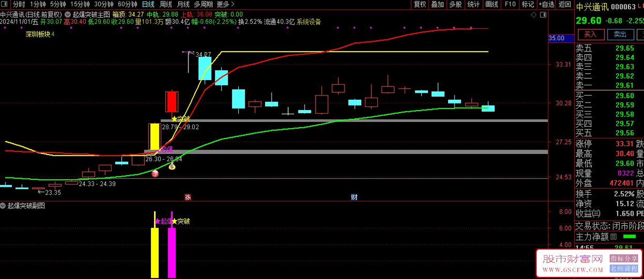Click the 中兴通讯 stock name header
The height and width of the screenshot is (279, 644).
click(x=592, y=7)
